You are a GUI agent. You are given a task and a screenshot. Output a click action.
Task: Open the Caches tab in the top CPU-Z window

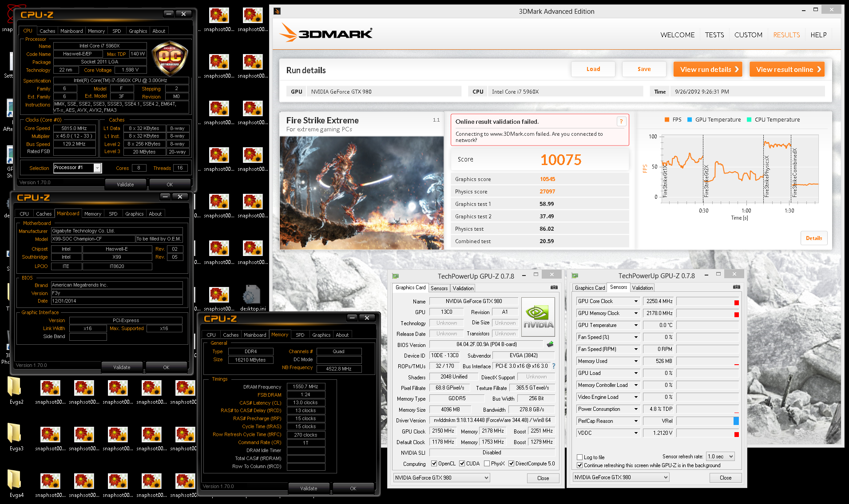point(47,31)
